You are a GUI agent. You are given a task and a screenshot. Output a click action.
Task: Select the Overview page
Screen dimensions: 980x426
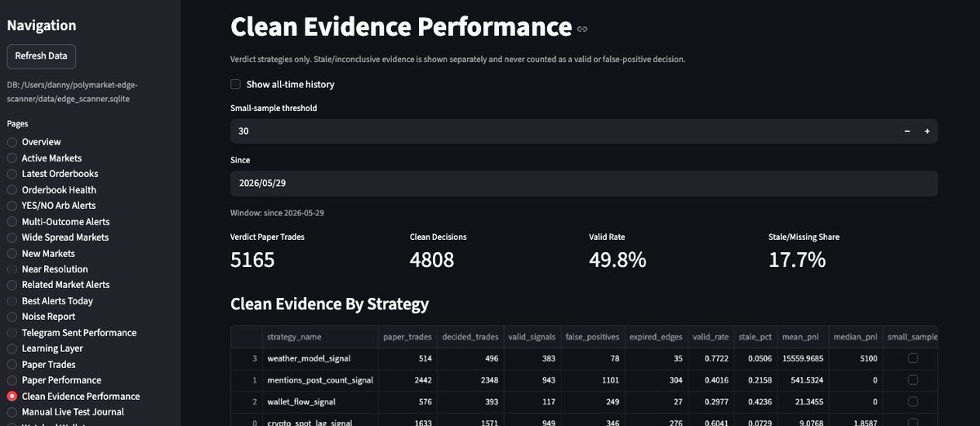pyautogui.click(x=34, y=142)
